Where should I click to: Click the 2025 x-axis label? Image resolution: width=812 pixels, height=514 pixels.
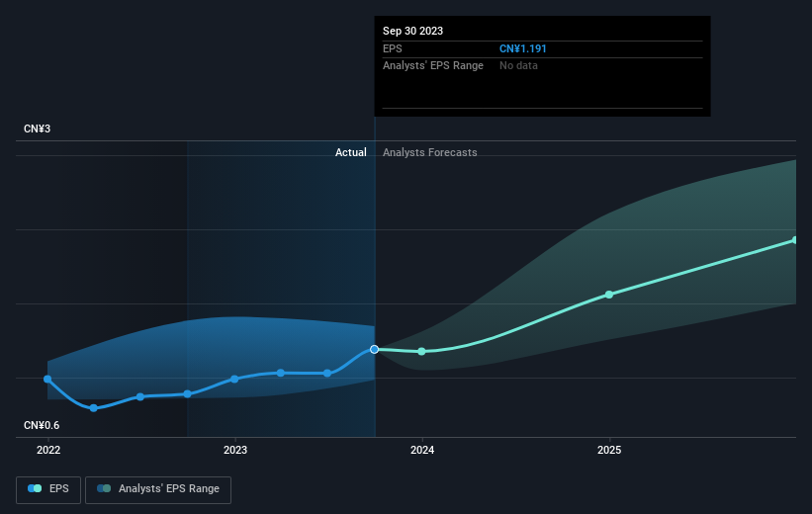point(609,450)
